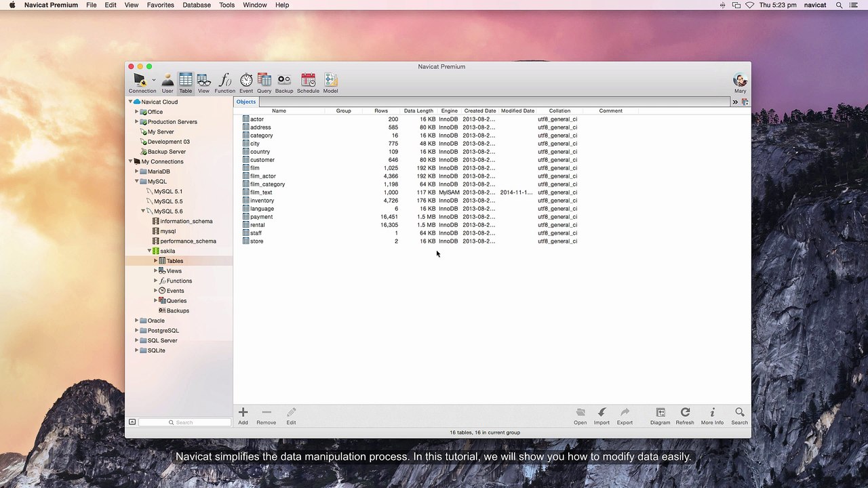Viewport: 868px width, 488px height.
Task: Open the Query toolbar icon
Action: coord(264,83)
